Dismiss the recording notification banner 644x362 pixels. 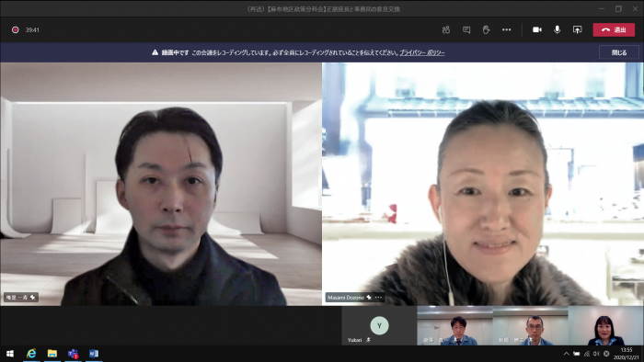click(619, 52)
